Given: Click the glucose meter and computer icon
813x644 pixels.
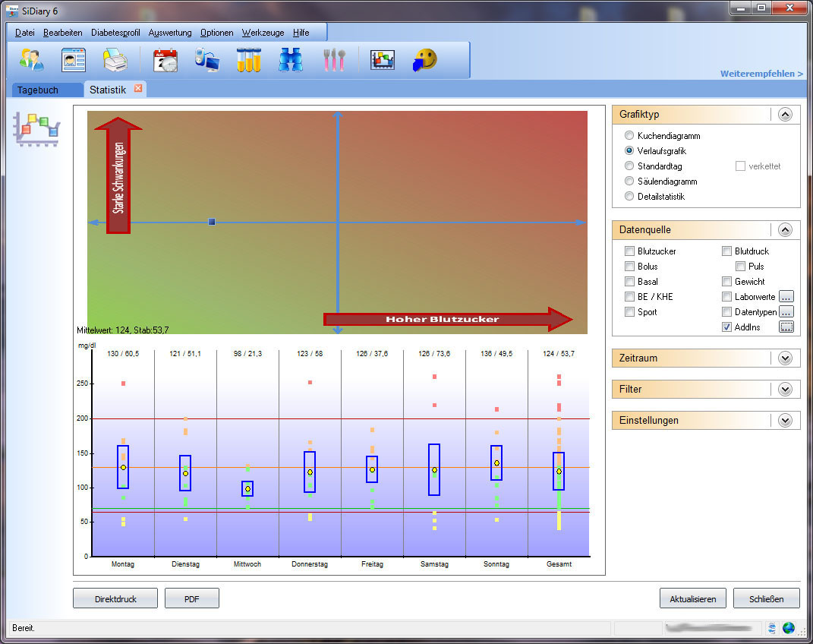Looking at the screenshot, I should point(206,59).
